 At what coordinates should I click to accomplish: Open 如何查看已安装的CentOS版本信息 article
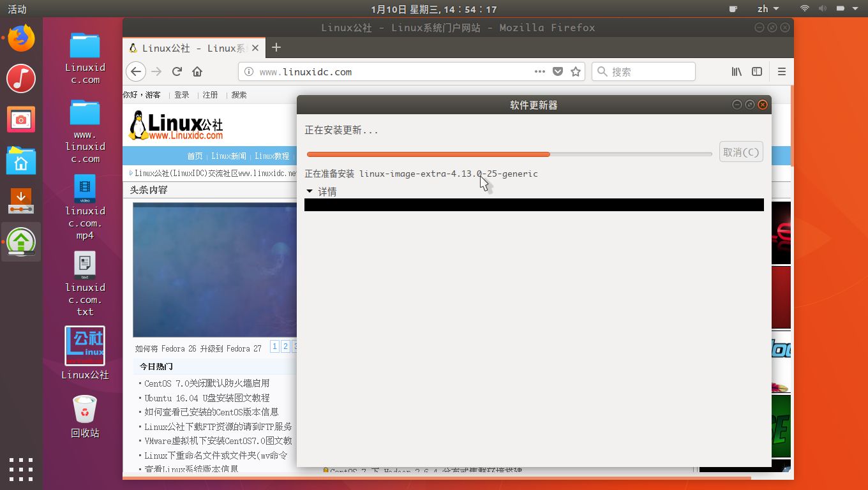(x=211, y=412)
